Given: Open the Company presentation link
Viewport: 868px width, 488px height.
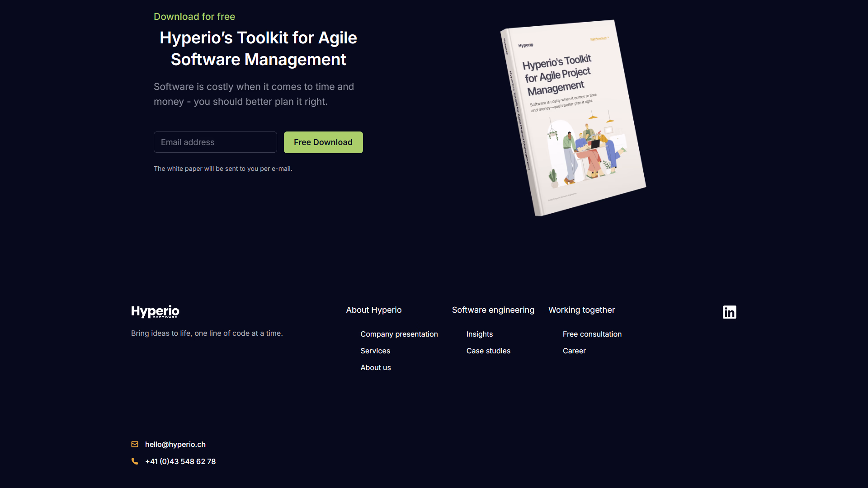Looking at the screenshot, I should 399,334.
